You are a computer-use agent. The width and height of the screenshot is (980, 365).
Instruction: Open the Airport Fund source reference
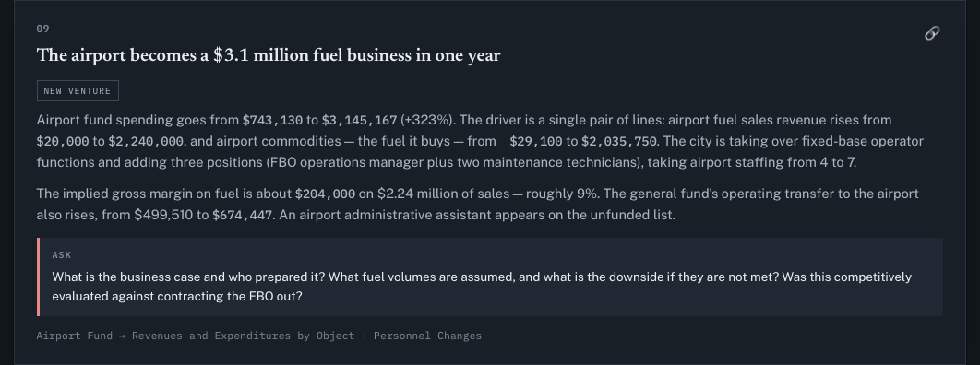[75, 336]
